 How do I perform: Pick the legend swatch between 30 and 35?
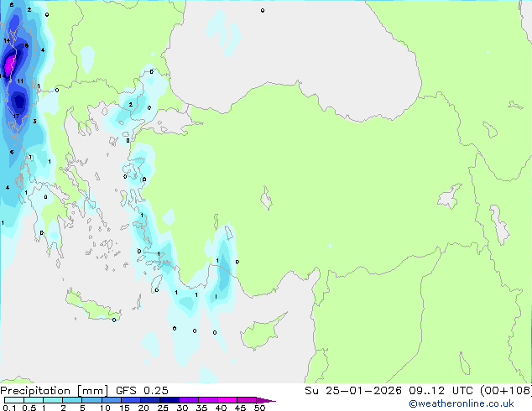coord(189,400)
